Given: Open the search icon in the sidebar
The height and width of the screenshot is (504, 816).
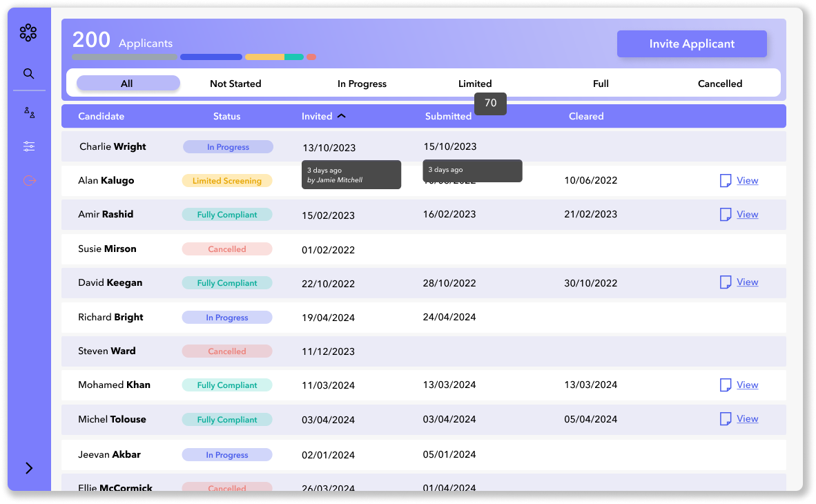Looking at the screenshot, I should pyautogui.click(x=29, y=74).
